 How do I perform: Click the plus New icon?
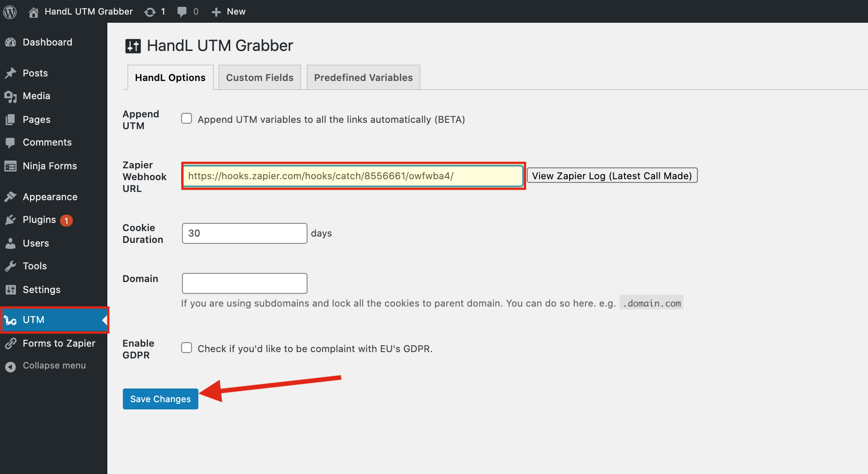click(216, 12)
